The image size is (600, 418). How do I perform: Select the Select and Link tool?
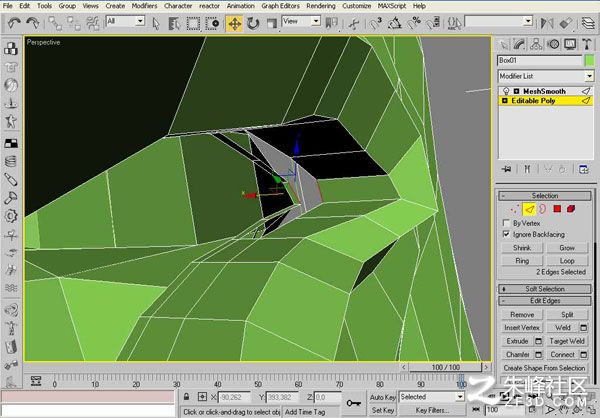[55, 23]
